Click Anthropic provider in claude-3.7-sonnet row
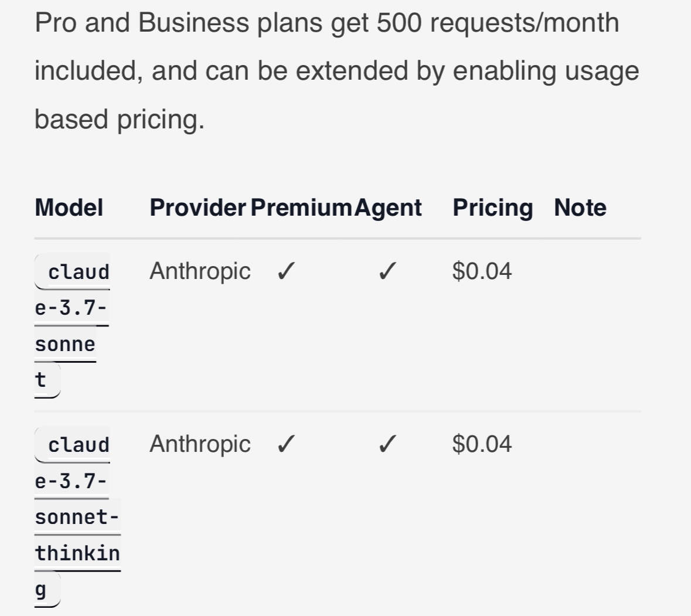691x616 pixels. 200,271
